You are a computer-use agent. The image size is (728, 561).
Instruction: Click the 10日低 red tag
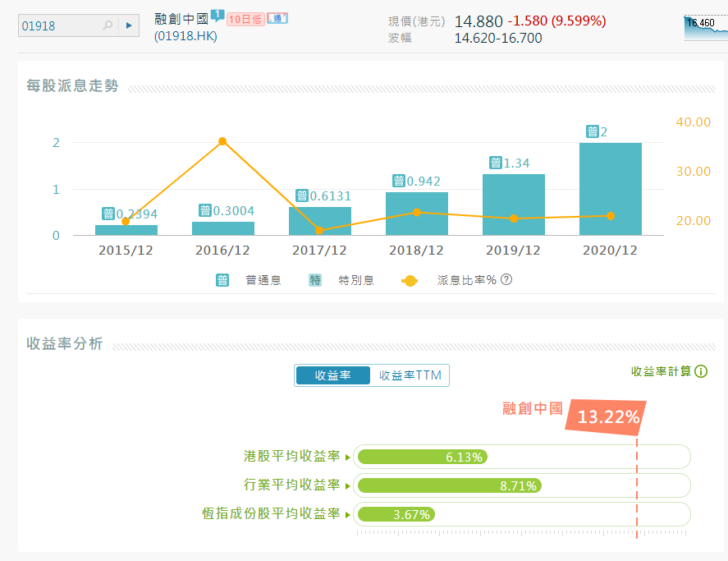pyautogui.click(x=245, y=19)
